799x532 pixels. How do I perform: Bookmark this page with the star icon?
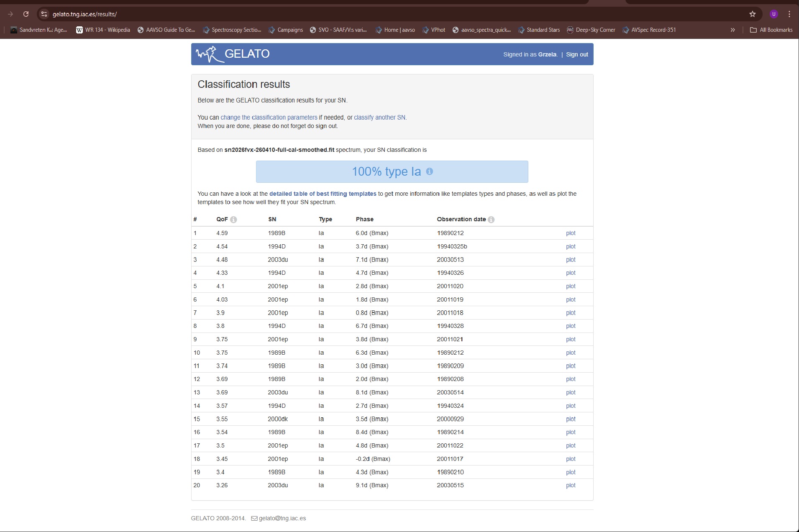pyautogui.click(x=753, y=14)
